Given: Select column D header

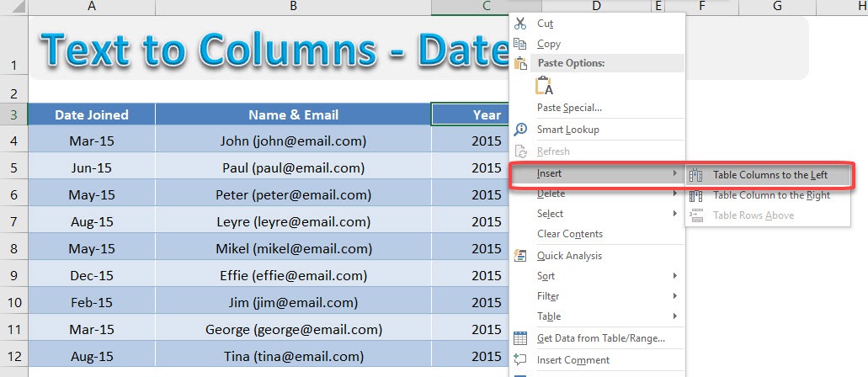Looking at the screenshot, I should (596, 7).
